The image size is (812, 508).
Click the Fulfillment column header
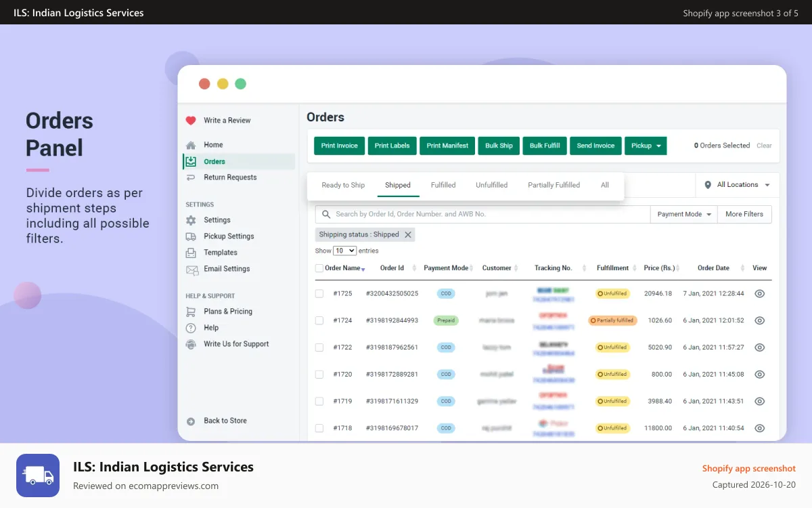click(x=612, y=268)
